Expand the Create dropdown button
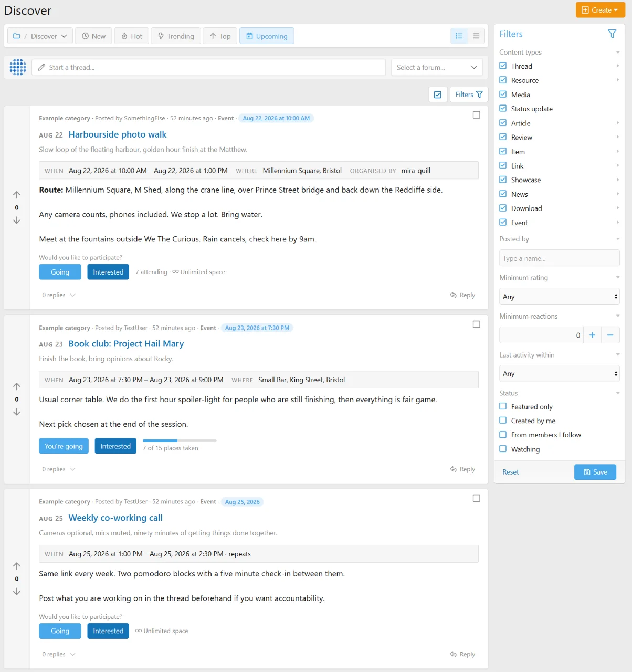The width and height of the screenshot is (632, 672). [601, 10]
